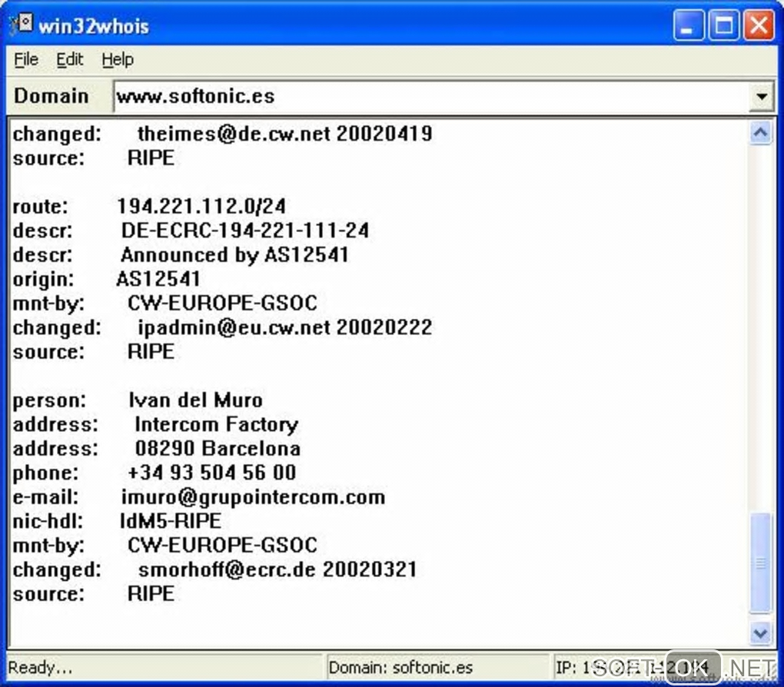Screen dimensions: 784x687
Task: Click the status bar 'Domain: softonic.es'
Action: coord(400,668)
